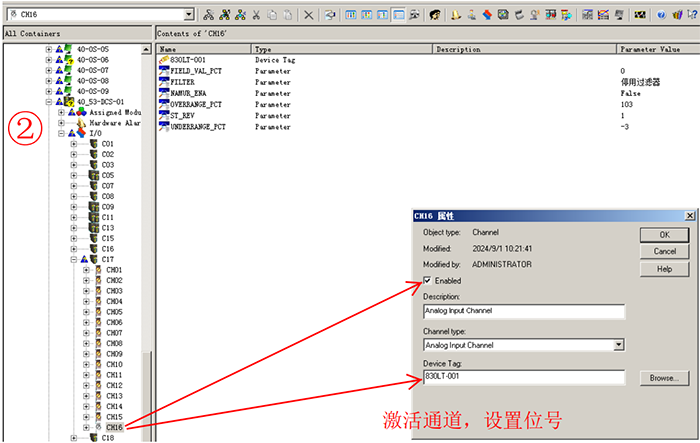This screenshot has height=443, width=700.
Task: Expand the C18 card node
Action: pos(73,437)
